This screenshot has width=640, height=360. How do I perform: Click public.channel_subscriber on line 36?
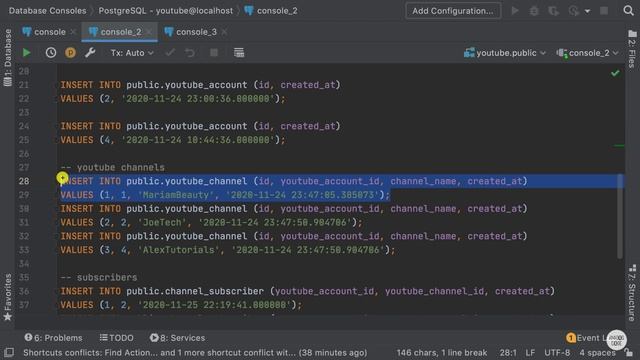pyautogui.click(x=195, y=291)
